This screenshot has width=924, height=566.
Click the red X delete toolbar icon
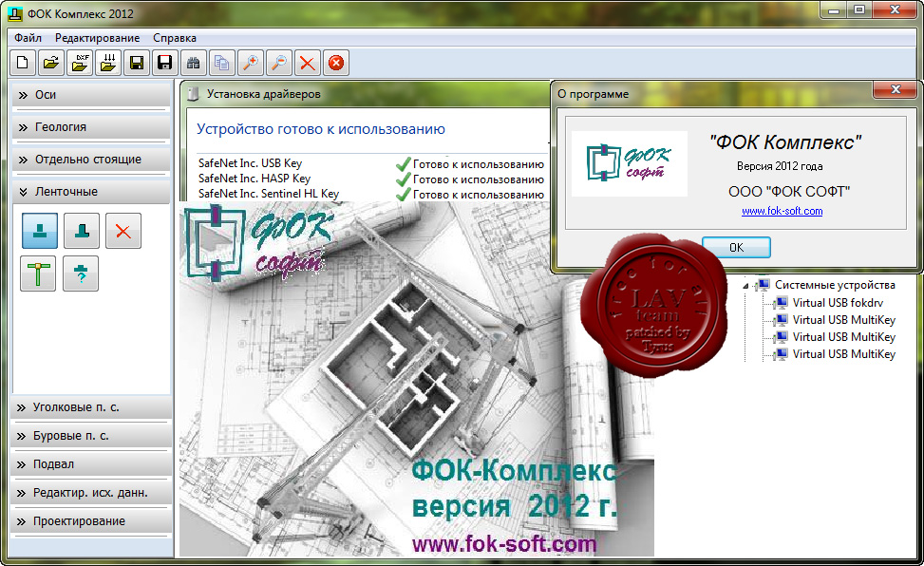tap(307, 63)
